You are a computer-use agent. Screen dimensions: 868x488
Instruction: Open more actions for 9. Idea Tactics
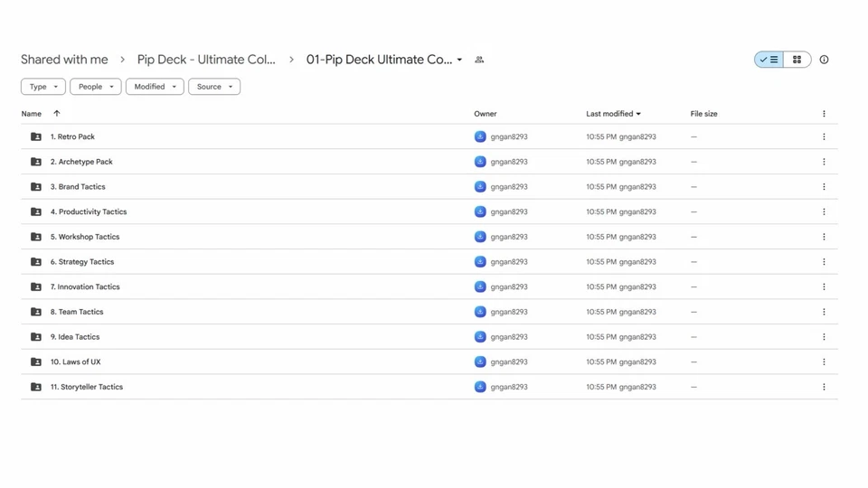pyautogui.click(x=824, y=337)
